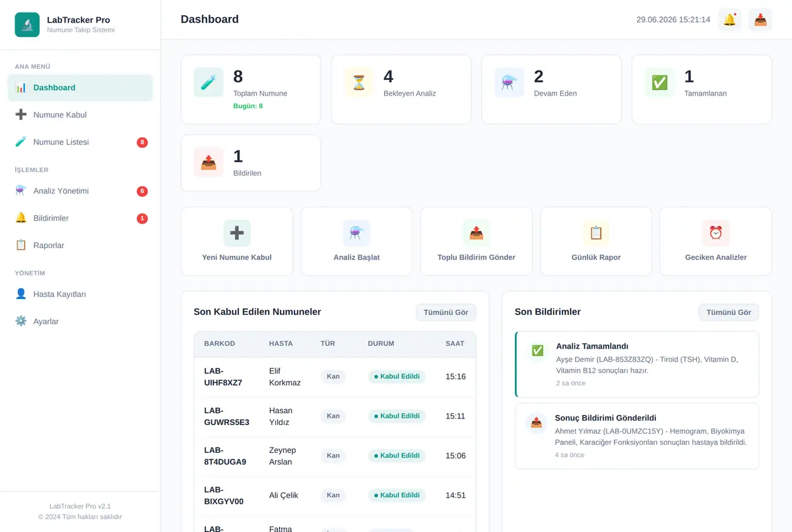Click Kabul Edildi status in Hasan Yıldız's row
Viewport: 792px width, 532px height.
click(x=397, y=416)
